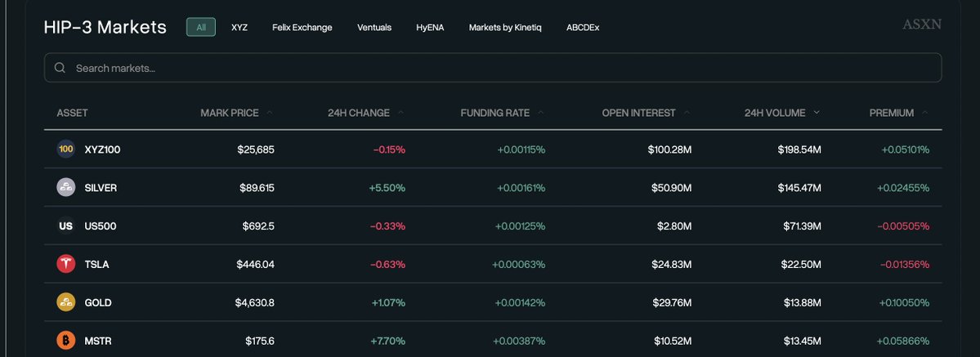This screenshot has height=357, width=980.
Task: Click the US500 asset icon
Action: (x=65, y=225)
